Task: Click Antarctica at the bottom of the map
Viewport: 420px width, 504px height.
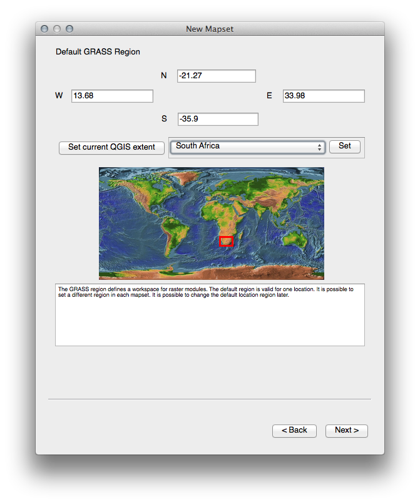Action: 212,271
